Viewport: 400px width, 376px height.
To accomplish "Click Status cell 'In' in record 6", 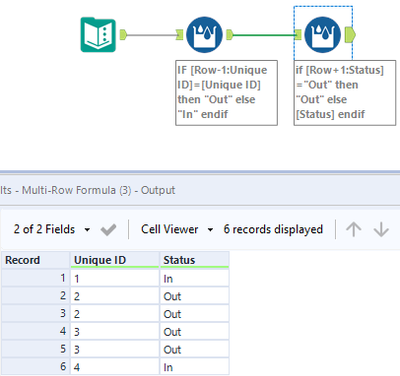I will tap(194, 367).
